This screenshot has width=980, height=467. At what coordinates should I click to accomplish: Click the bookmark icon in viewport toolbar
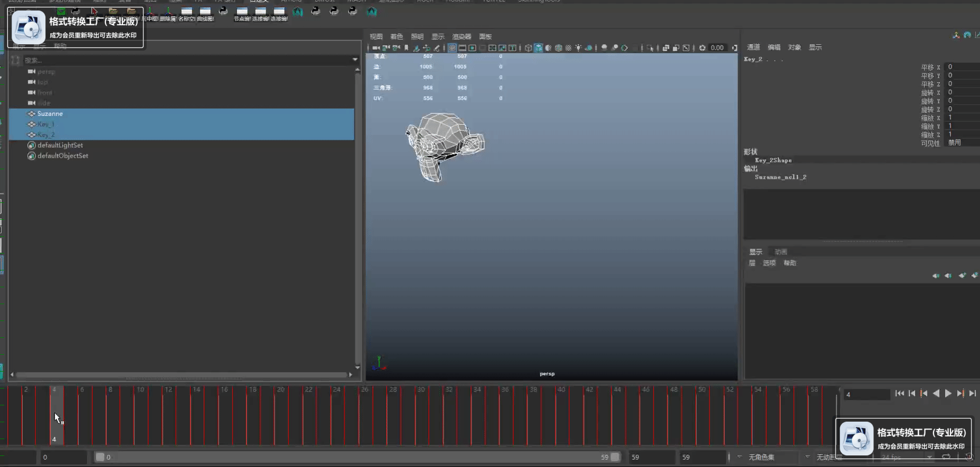406,48
